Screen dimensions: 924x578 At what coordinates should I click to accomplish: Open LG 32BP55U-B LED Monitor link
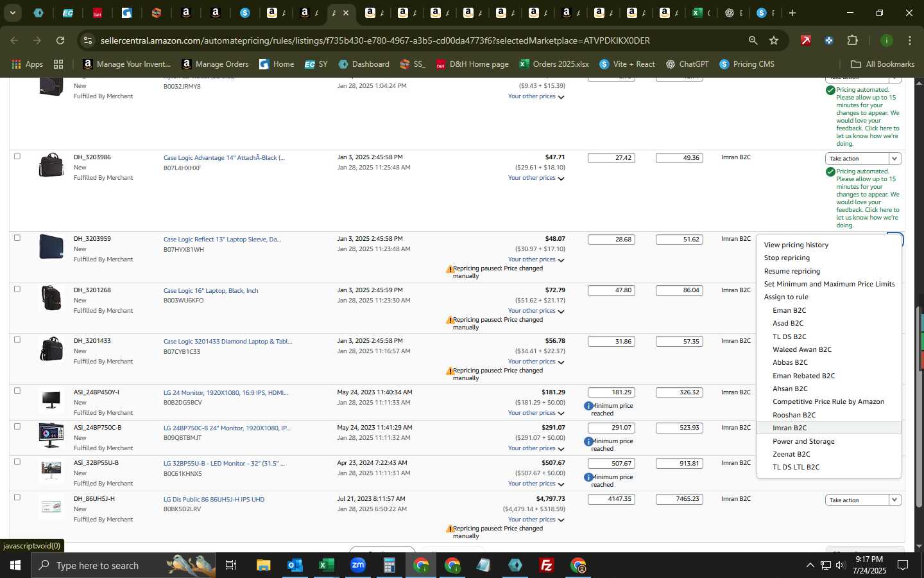(x=224, y=463)
